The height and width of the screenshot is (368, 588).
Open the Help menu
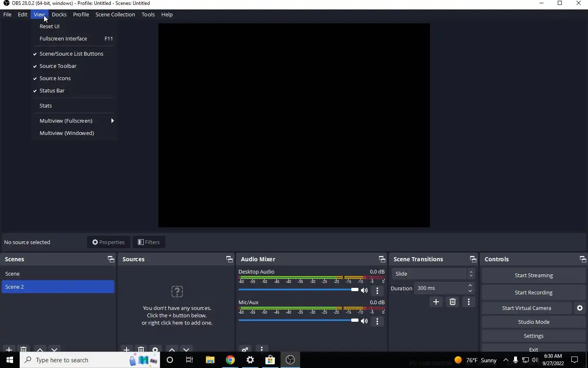tap(167, 14)
